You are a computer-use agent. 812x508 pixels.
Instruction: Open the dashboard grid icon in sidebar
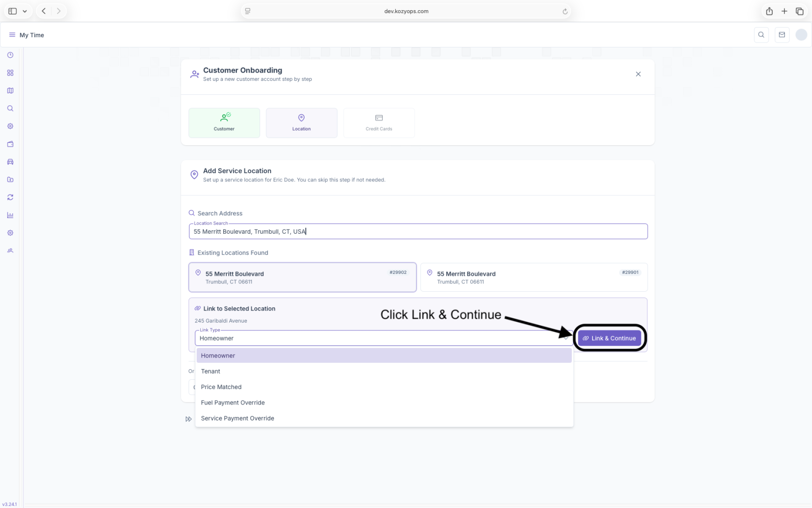10,73
